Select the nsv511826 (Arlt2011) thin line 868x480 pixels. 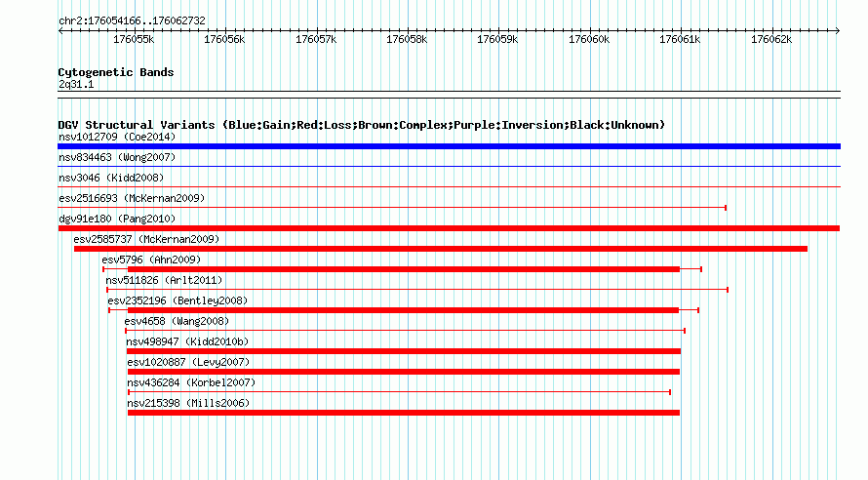[x=417, y=290]
